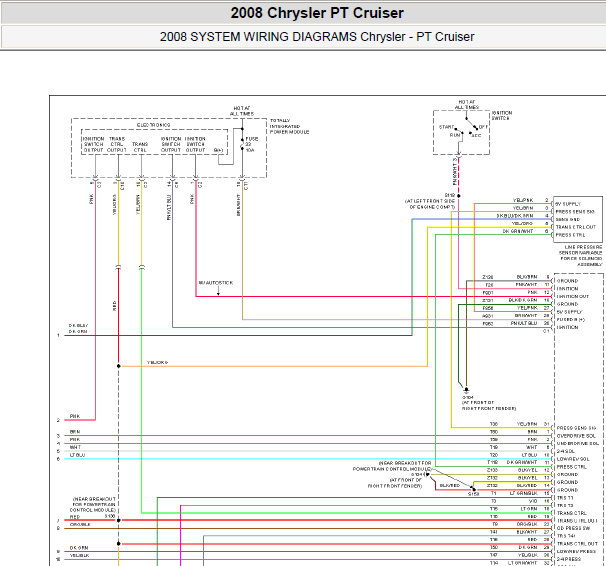Click the YEL/PNK wire label at pin 2
606x566 pixels.
click(523, 200)
